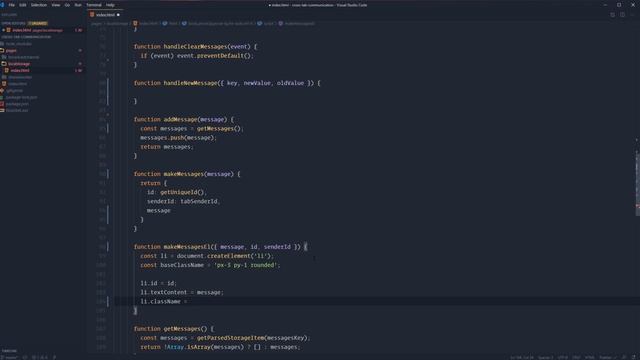
Task: Open the .gitignore file
Action: (14, 91)
